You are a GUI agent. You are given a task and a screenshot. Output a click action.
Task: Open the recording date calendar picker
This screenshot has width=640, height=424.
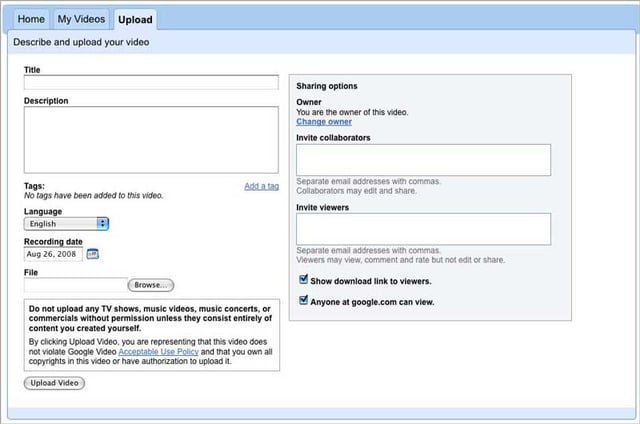coord(93,254)
